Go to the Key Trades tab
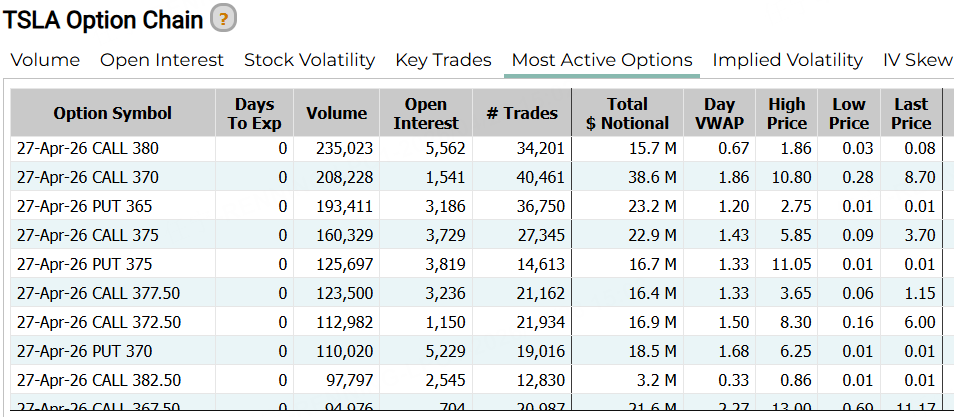Screen dimensions: 954x417 point(443,60)
